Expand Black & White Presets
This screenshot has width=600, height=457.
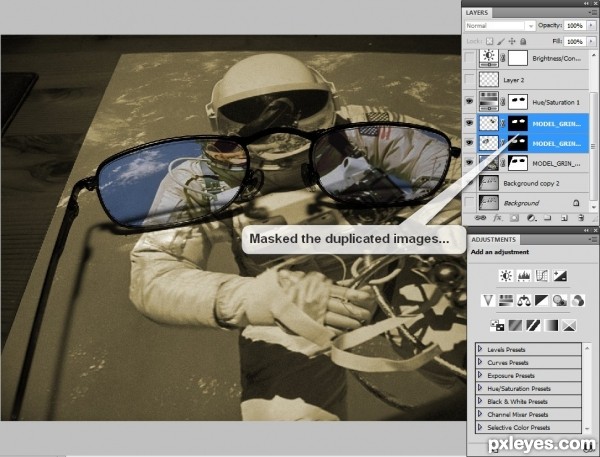pos(480,401)
